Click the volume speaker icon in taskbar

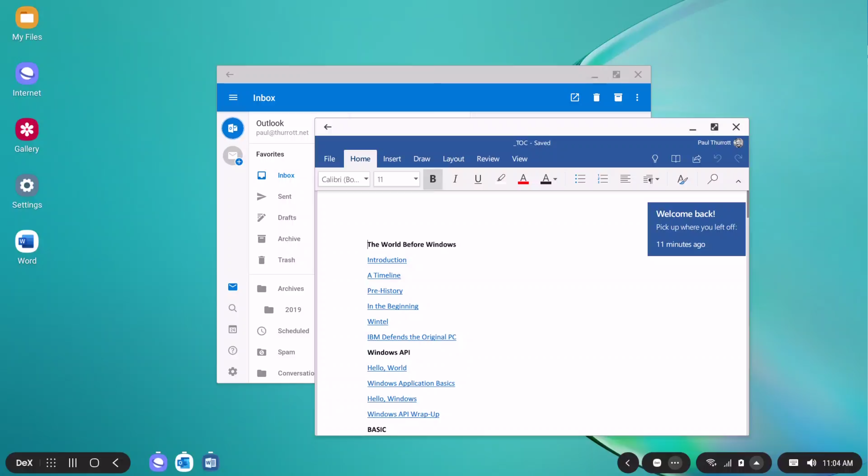811,463
